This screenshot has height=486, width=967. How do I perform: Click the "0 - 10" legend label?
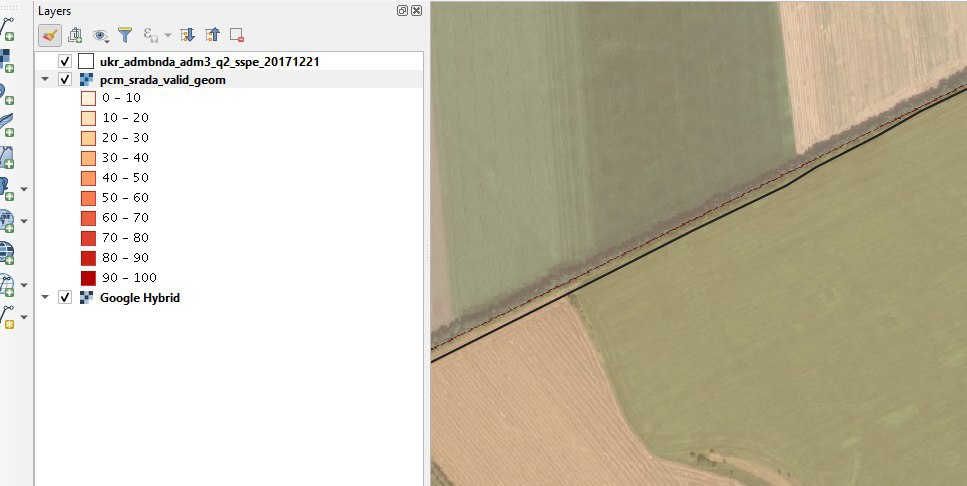point(121,97)
